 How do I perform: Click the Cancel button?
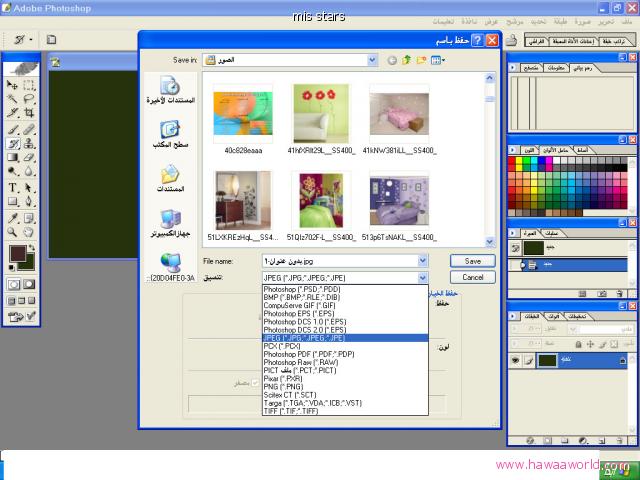(473, 277)
